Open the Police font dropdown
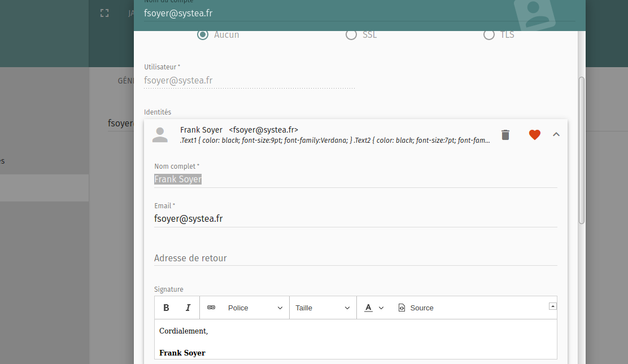This screenshot has height=364, width=628. point(255,308)
